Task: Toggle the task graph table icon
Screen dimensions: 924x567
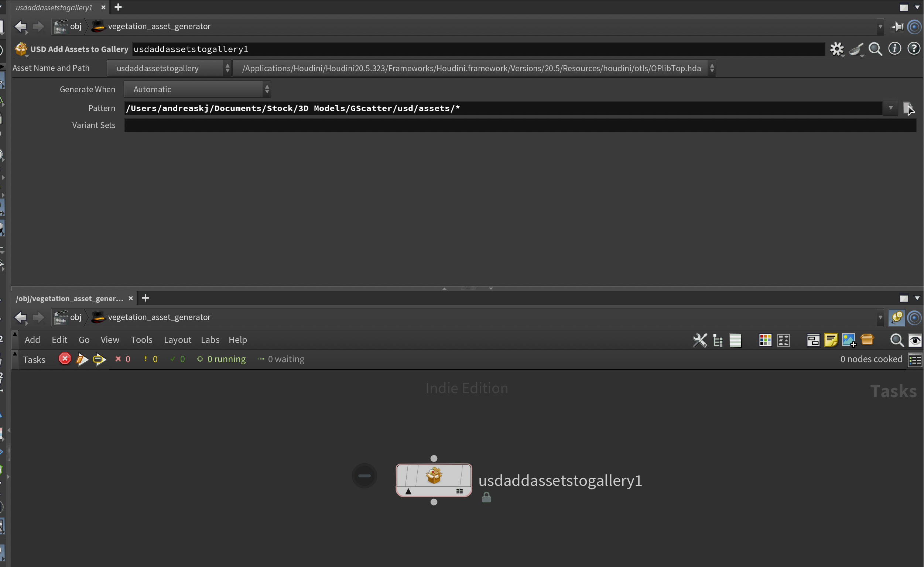Action: point(914,360)
